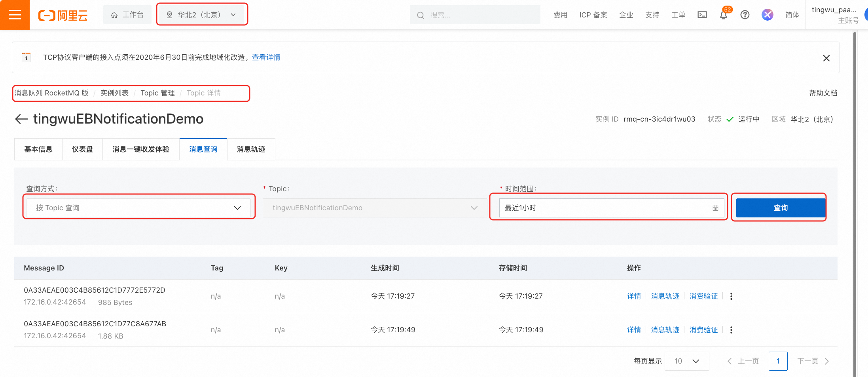Switch to the 基本信息 tab
This screenshot has height=377, width=868.
click(38, 149)
